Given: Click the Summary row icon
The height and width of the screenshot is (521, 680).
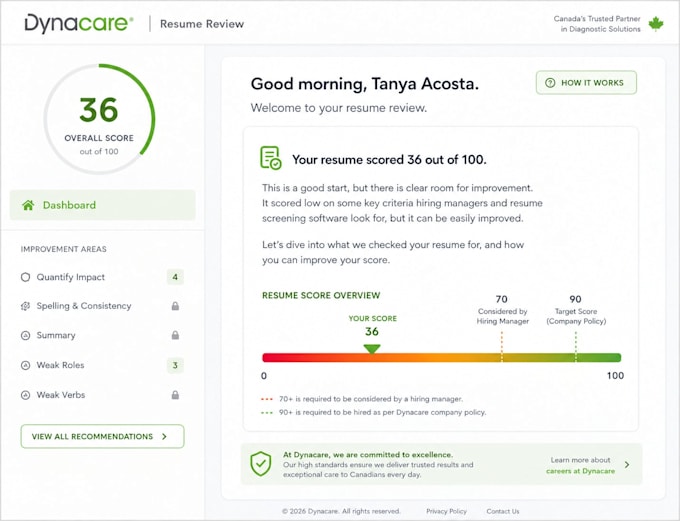Looking at the screenshot, I should click(26, 335).
